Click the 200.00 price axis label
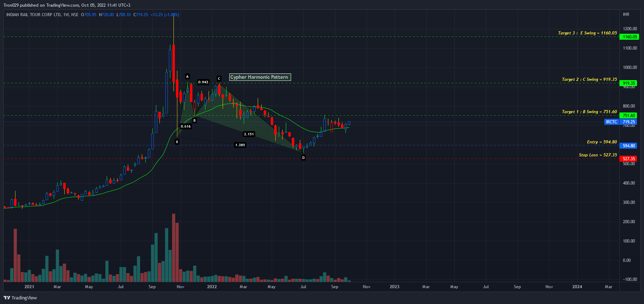644x304 pixels. coord(629,222)
